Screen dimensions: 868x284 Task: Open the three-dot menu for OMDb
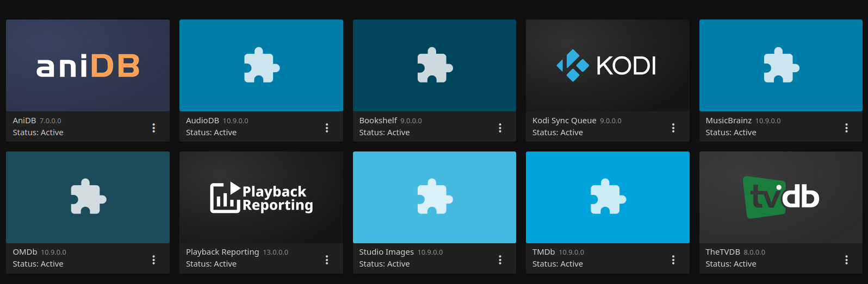[153, 260]
